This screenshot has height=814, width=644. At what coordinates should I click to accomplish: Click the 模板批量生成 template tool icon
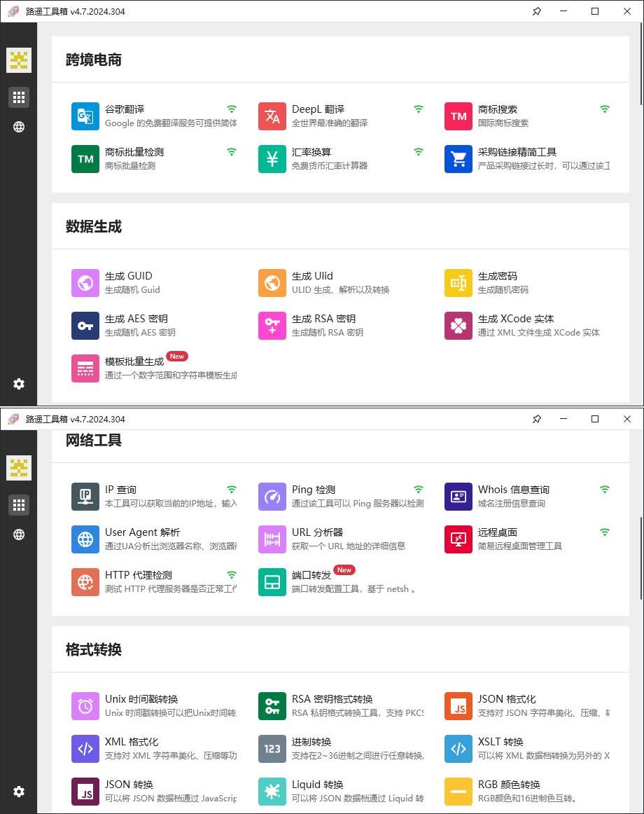(x=85, y=368)
